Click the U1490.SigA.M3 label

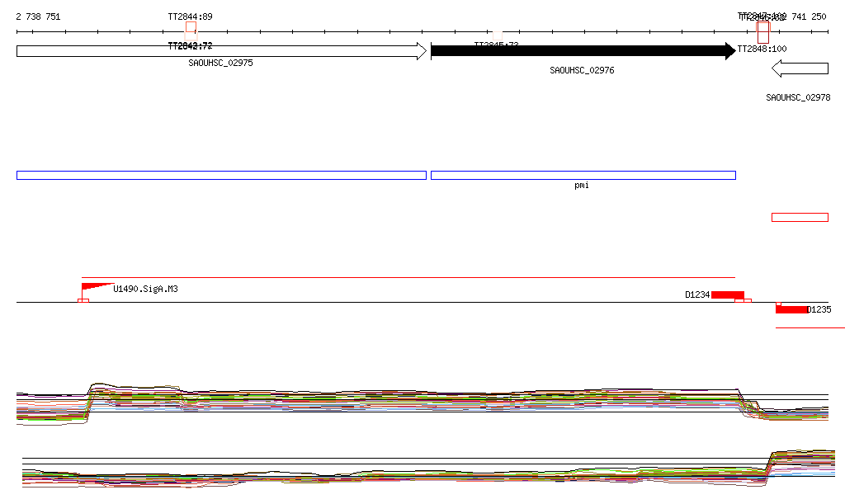click(x=145, y=289)
